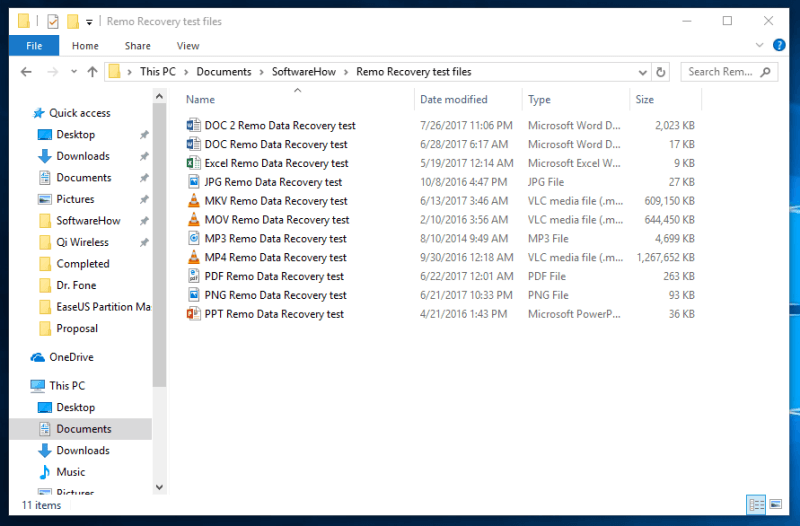Switch to Details view layout
Screen dimensions: 800x526
[x=756, y=505]
